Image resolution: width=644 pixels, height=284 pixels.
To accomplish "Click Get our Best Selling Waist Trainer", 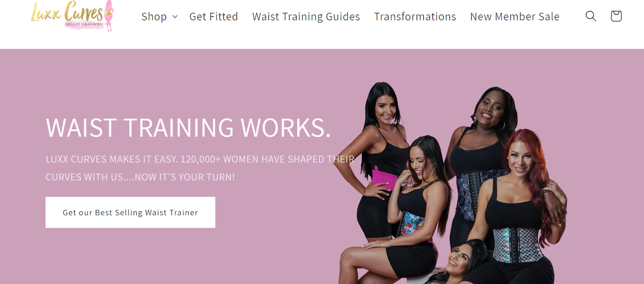I will click(130, 212).
